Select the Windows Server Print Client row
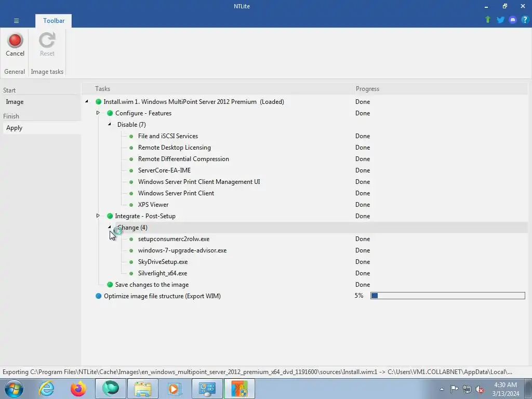 (176, 193)
